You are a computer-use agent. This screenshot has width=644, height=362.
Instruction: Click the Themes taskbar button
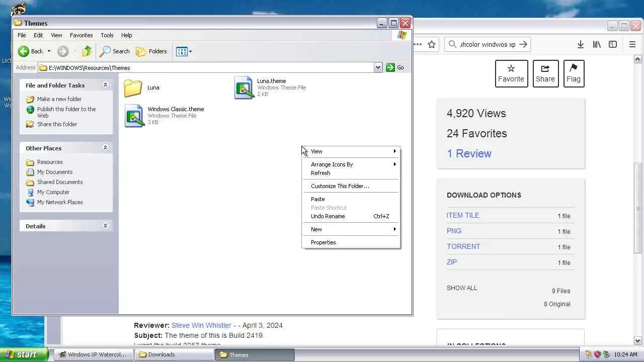click(255, 354)
